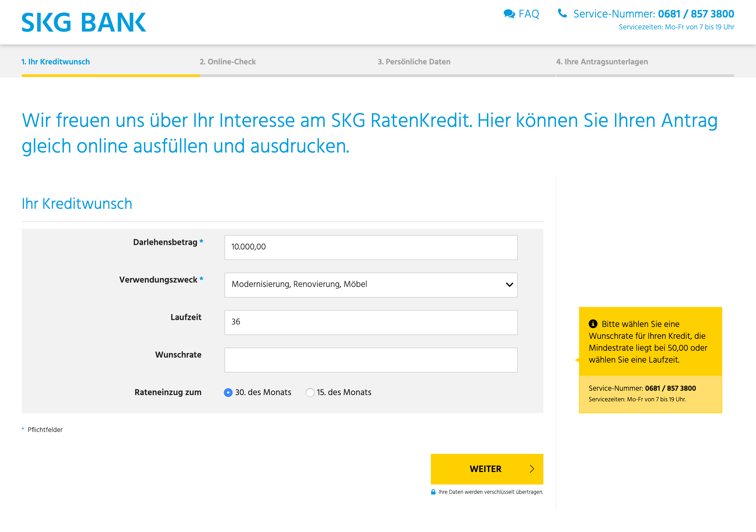Click the phone icon beside Service-Nummer
The height and width of the screenshot is (532, 756).
562,13
